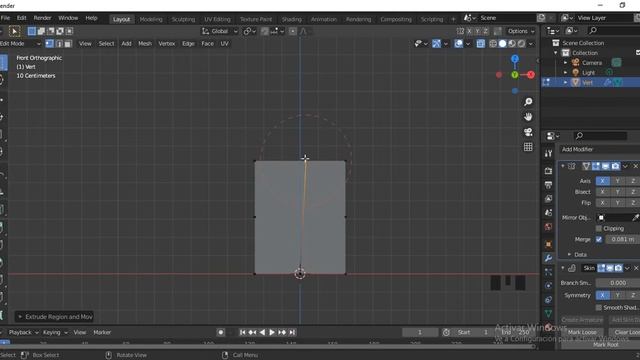Viewport: 640px width, 360px height.
Task: Click the red X axis gizmo ball
Action: click(531, 75)
